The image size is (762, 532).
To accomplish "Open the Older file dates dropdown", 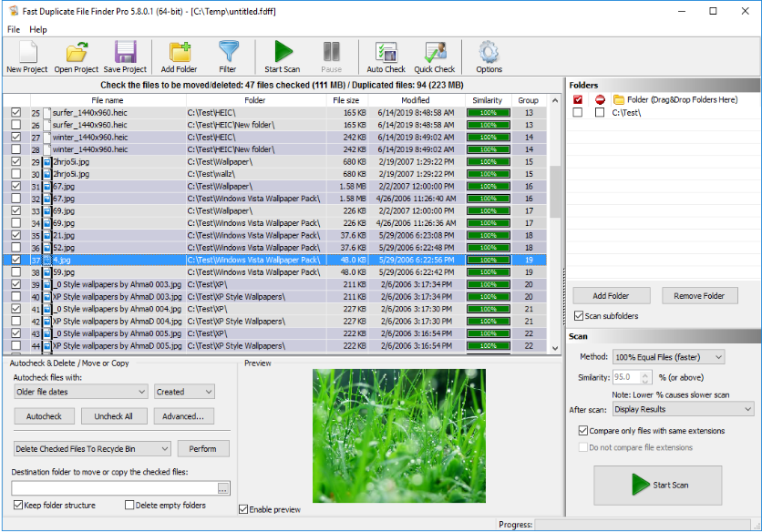I will tap(81, 392).
